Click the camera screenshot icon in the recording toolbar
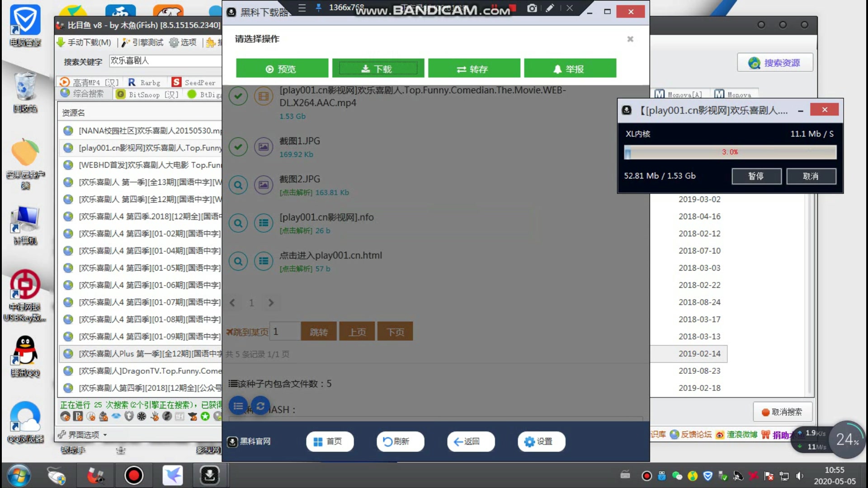The height and width of the screenshot is (488, 868). click(532, 8)
